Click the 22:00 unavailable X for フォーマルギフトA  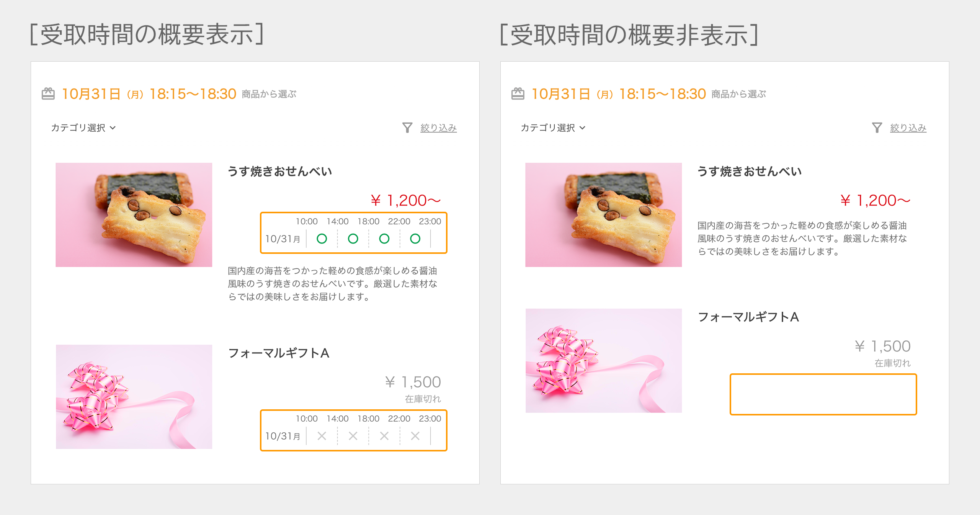[415, 436]
